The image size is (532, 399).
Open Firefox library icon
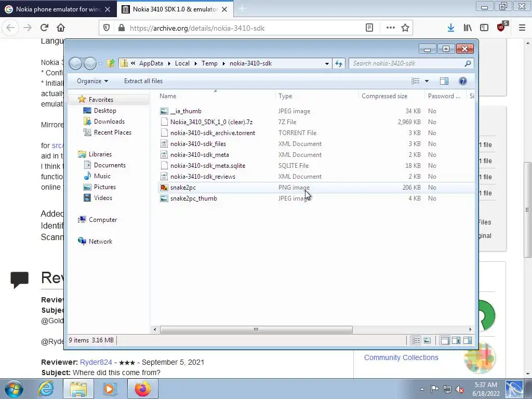coord(468,28)
